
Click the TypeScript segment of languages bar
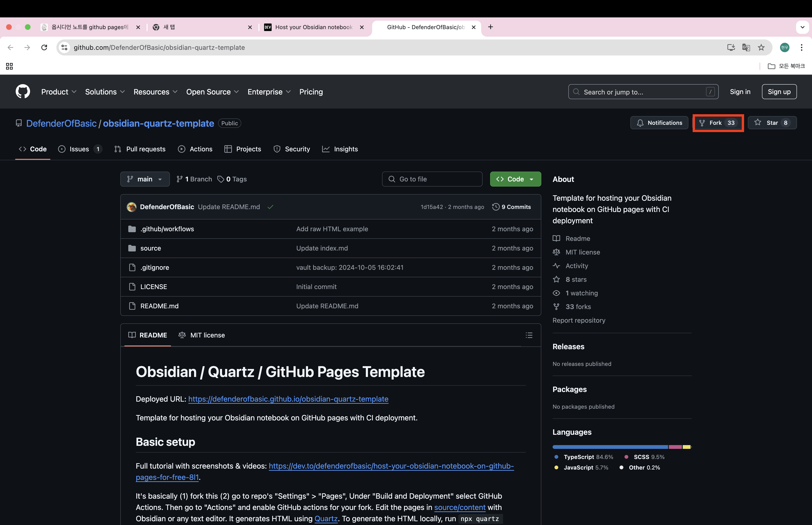point(610,447)
